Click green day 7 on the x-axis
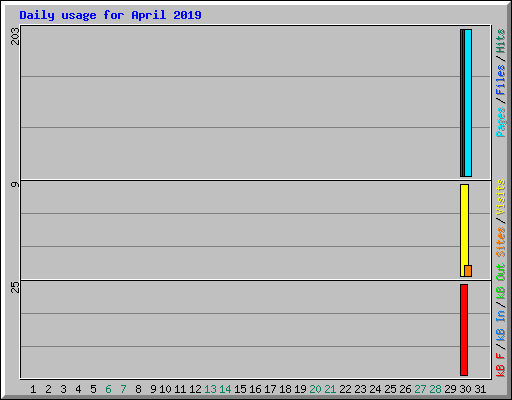This screenshot has width=512, height=400. click(123, 389)
